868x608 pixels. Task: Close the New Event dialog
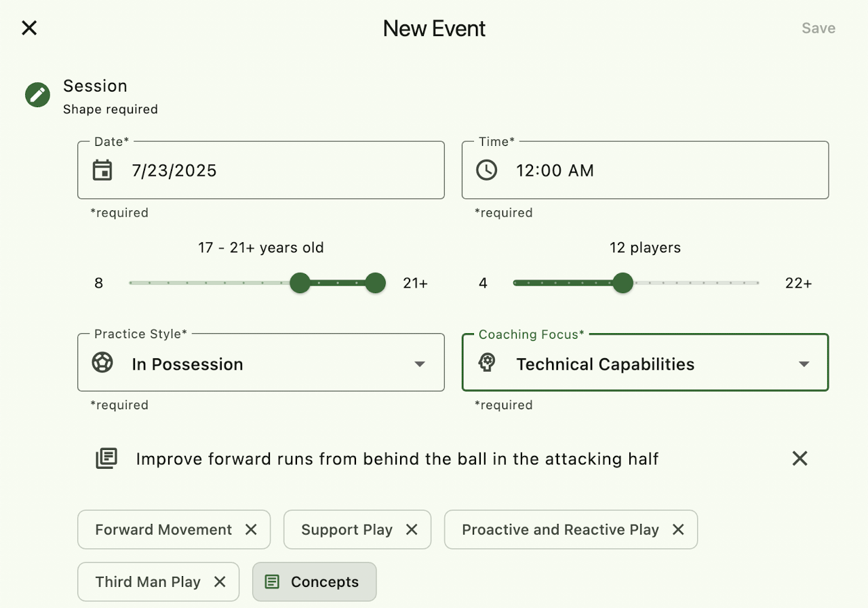[29, 28]
